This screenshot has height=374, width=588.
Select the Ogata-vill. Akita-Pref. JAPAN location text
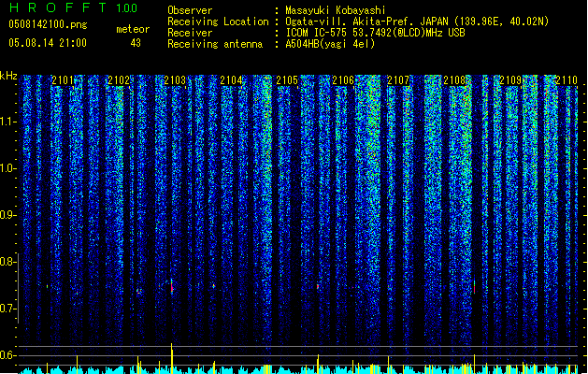point(417,22)
